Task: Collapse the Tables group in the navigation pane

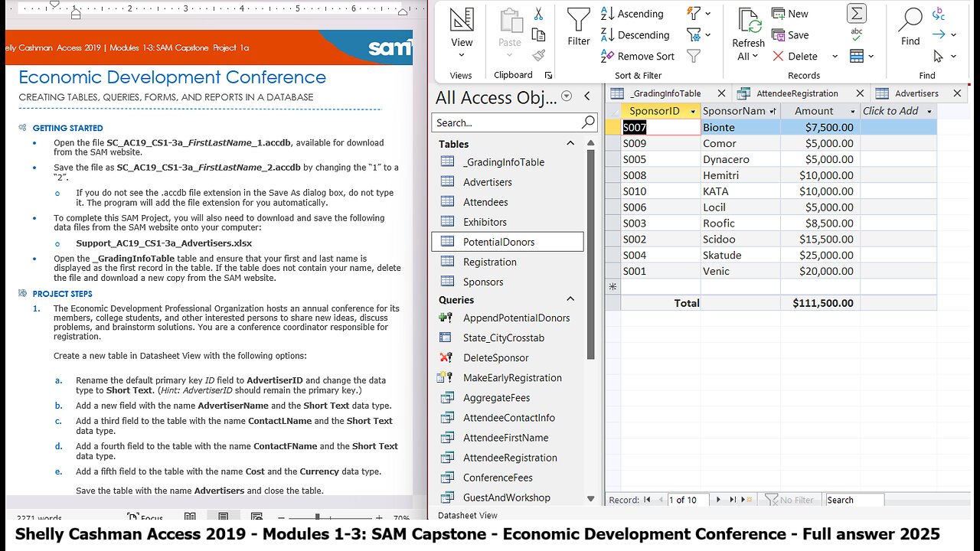Action: [x=570, y=144]
